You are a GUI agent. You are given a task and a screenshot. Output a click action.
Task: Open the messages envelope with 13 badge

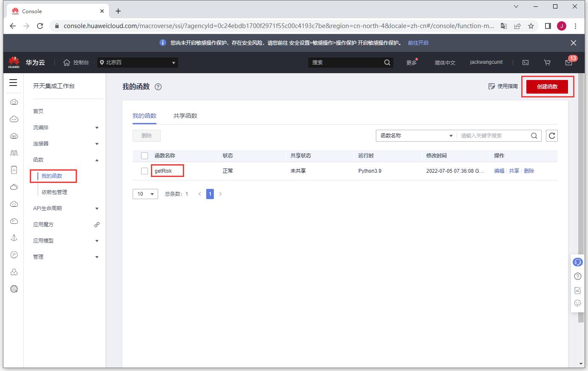[569, 63]
